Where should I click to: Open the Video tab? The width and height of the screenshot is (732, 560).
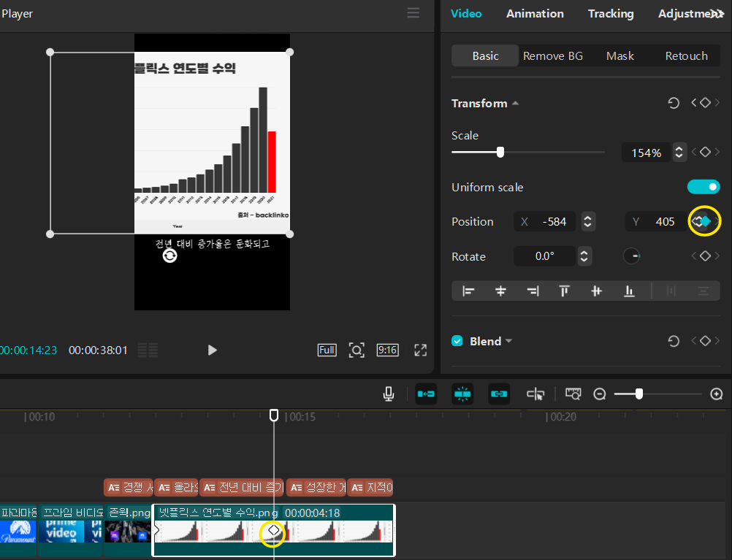click(466, 14)
